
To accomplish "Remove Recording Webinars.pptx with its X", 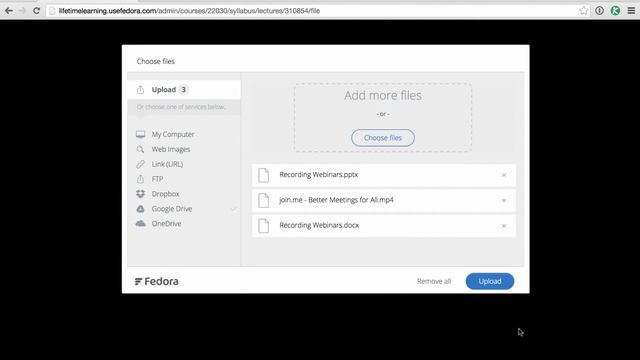I will pyautogui.click(x=504, y=175).
